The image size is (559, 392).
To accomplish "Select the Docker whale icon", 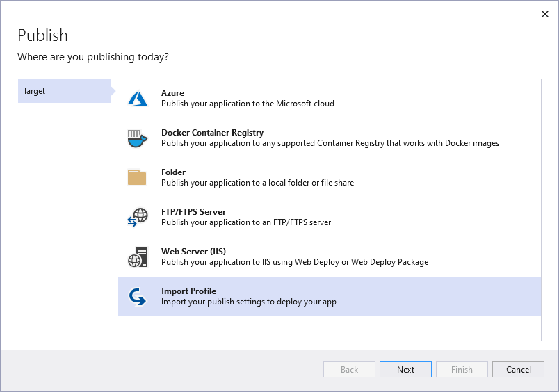I will click(138, 138).
